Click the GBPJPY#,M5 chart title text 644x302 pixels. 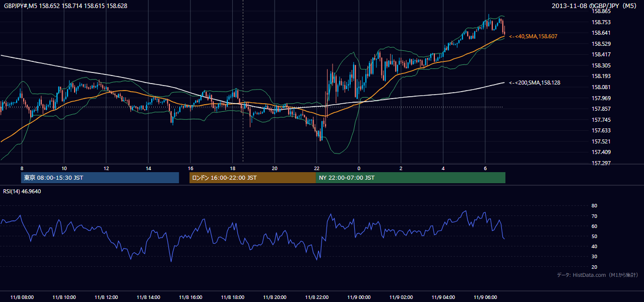pos(66,6)
